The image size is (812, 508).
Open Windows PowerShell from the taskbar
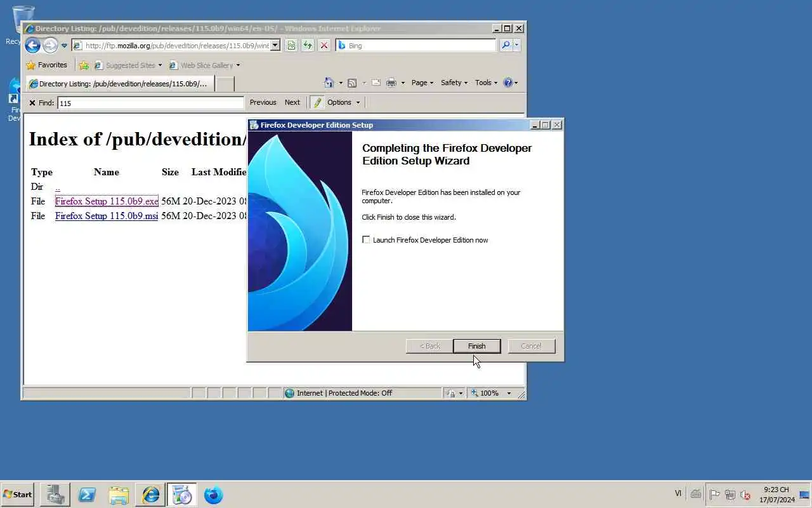(x=86, y=495)
